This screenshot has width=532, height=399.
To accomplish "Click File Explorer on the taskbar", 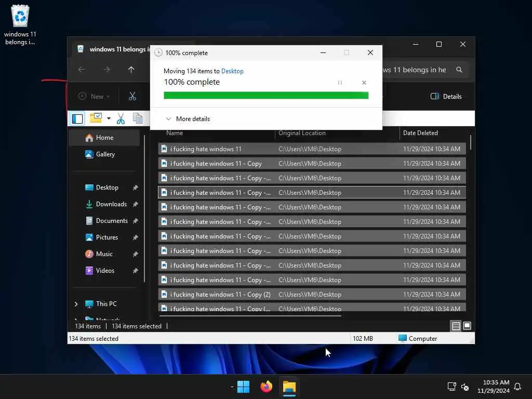I will [289, 387].
